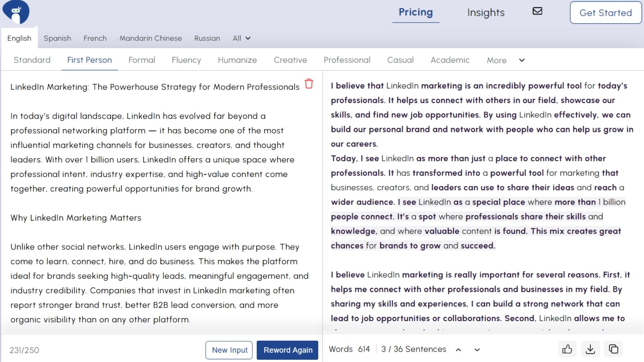
Task: Copy the reworded output to clipboard
Action: 614,349
